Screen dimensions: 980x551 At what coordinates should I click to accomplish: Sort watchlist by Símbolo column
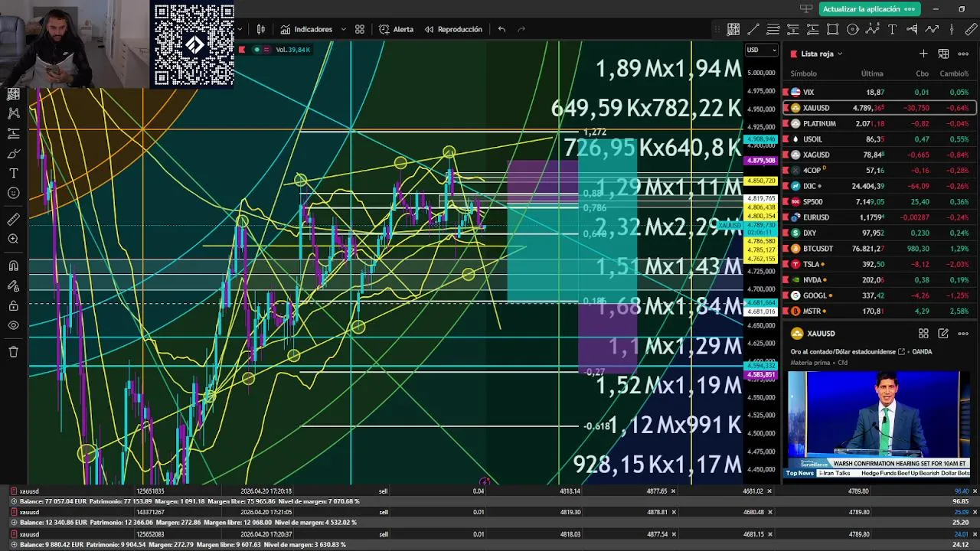point(803,73)
